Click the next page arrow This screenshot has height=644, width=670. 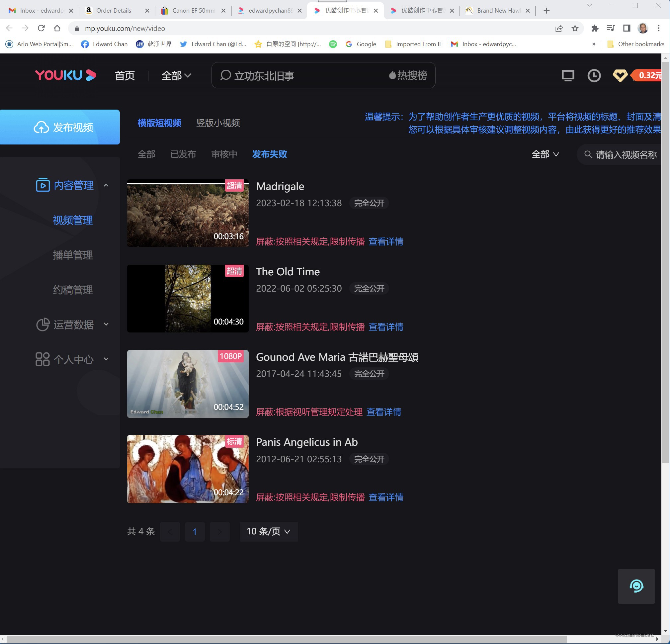(219, 531)
